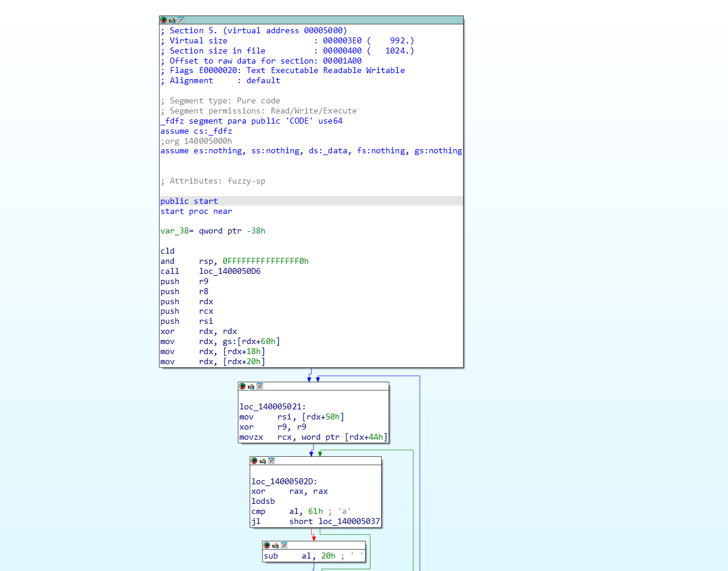Click the '_fdfz segment para public' line
728x571 pixels.
coord(251,121)
